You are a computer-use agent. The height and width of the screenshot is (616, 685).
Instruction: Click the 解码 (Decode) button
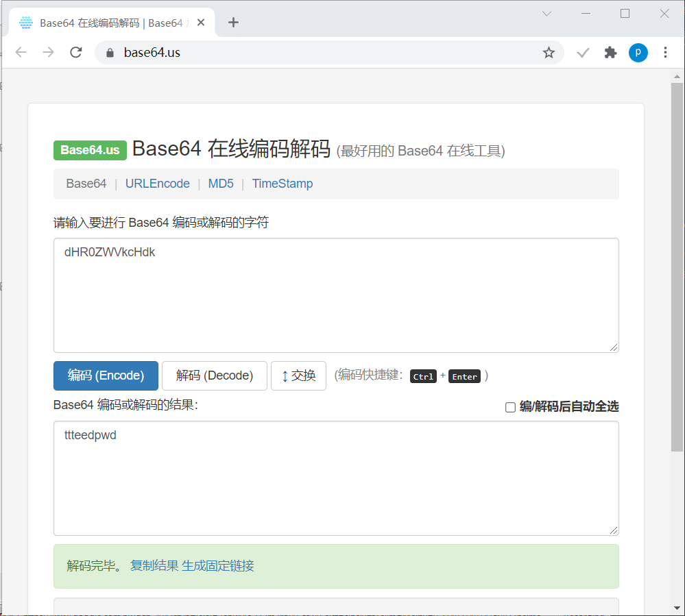tap(214, 375)
